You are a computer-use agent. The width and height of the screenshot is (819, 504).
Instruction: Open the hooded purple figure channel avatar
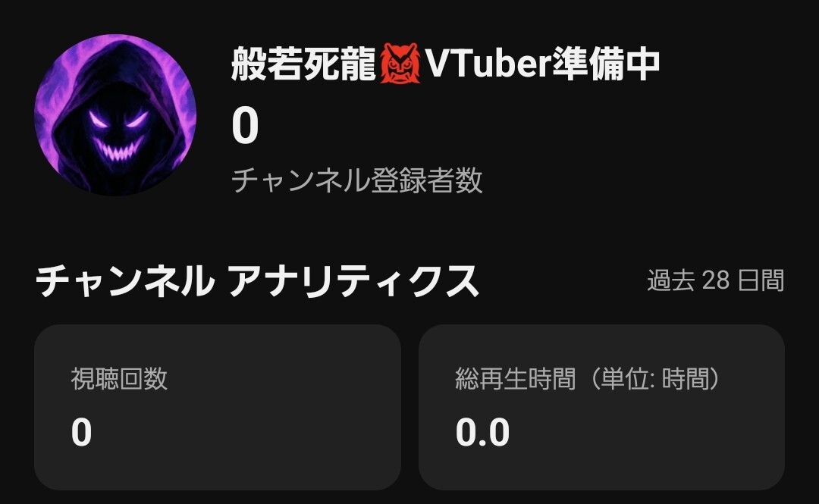115,115
